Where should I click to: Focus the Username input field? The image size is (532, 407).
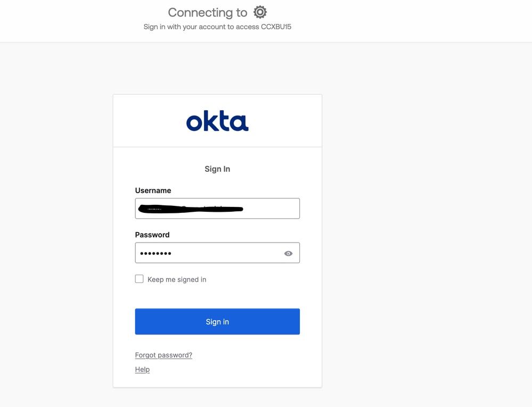click(x=217, y=208)
